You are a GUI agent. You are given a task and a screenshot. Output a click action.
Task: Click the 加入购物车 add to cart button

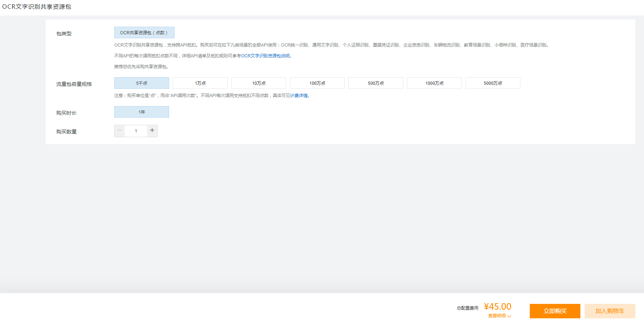coord(610,311)
